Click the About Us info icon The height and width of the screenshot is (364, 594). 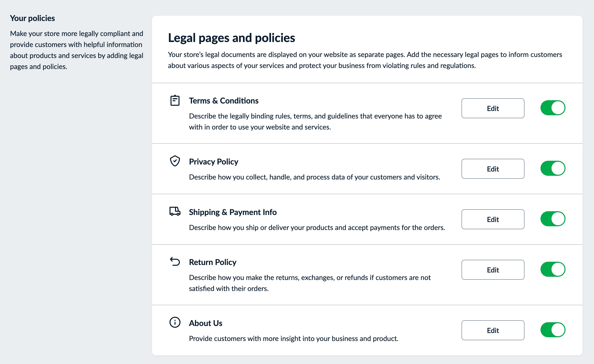[175, 322]
